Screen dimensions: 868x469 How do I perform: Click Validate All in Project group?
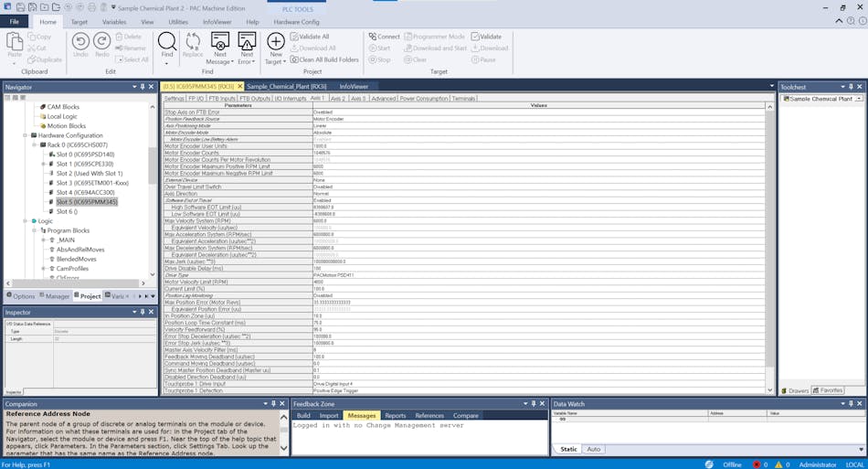[x=312, y=37]
